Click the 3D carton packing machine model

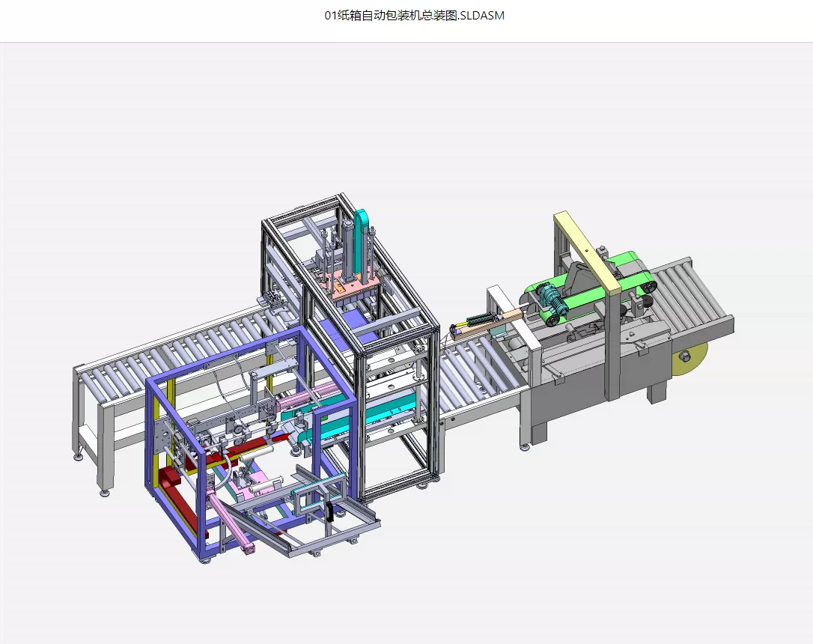(404, 378)
